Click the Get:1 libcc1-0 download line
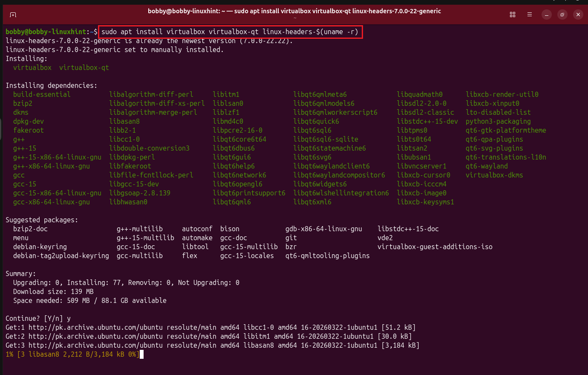The height and width of the screenshot is (375, 588). [210, 327]
